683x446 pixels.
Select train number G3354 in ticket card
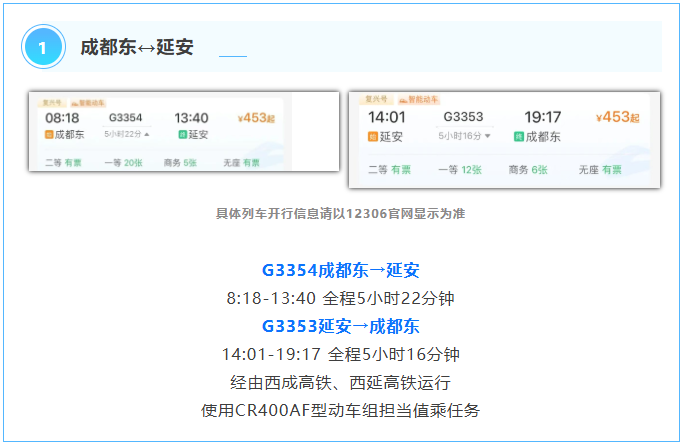tap(126, 118)
